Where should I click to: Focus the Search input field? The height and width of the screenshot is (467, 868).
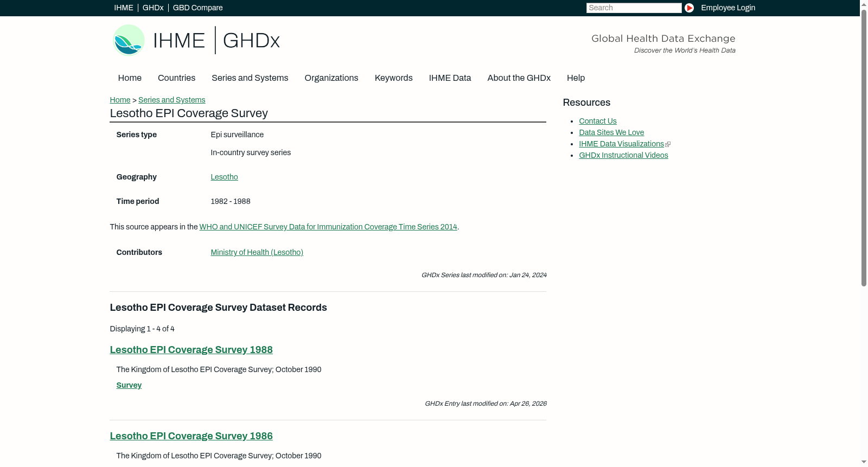tap(634, 8)
